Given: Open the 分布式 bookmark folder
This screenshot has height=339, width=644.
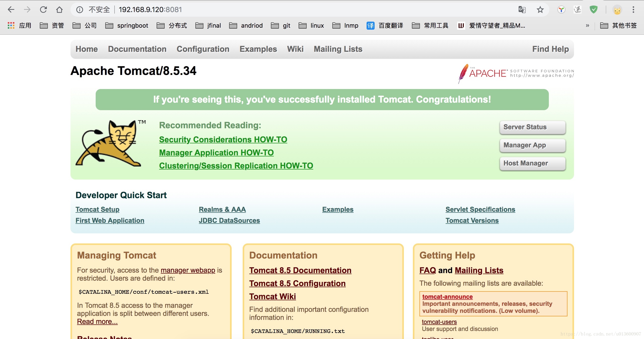Looking at the screenshot, I should (x=172, y=25).
